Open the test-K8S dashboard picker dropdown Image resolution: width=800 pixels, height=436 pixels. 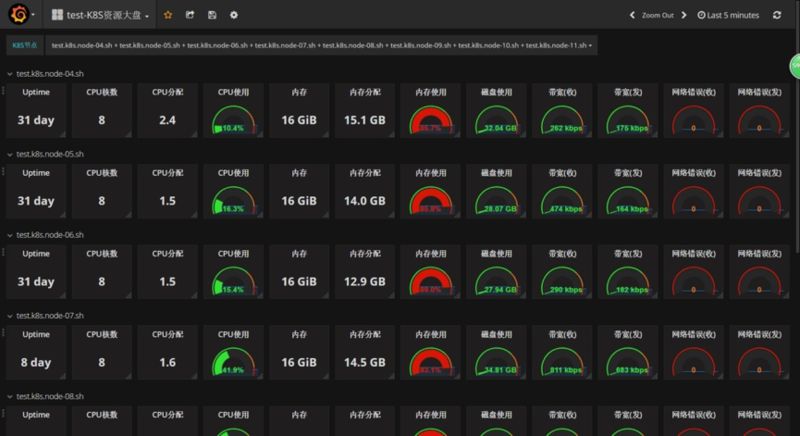pos(100,15)
